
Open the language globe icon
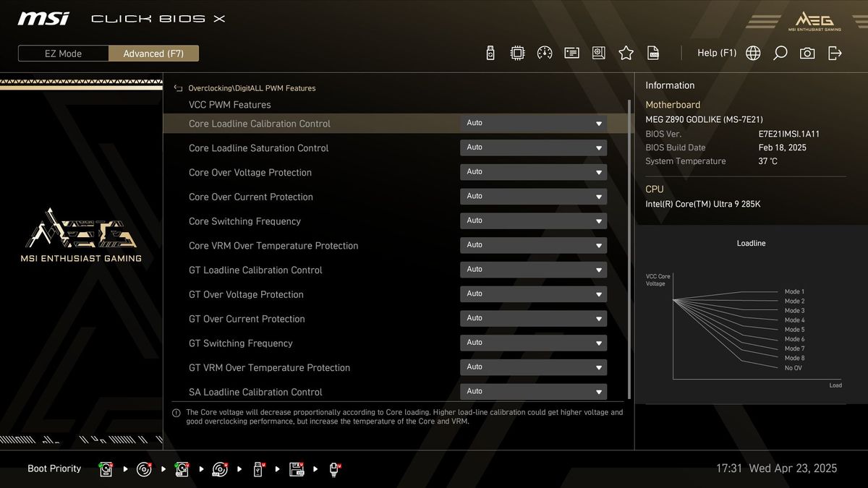[753, 53]
